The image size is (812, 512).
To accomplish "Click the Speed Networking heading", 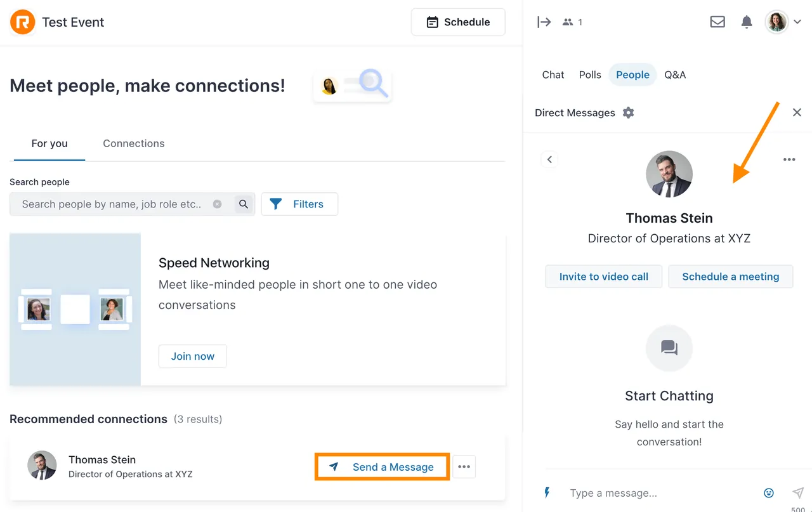I will [x=214, y=263].
